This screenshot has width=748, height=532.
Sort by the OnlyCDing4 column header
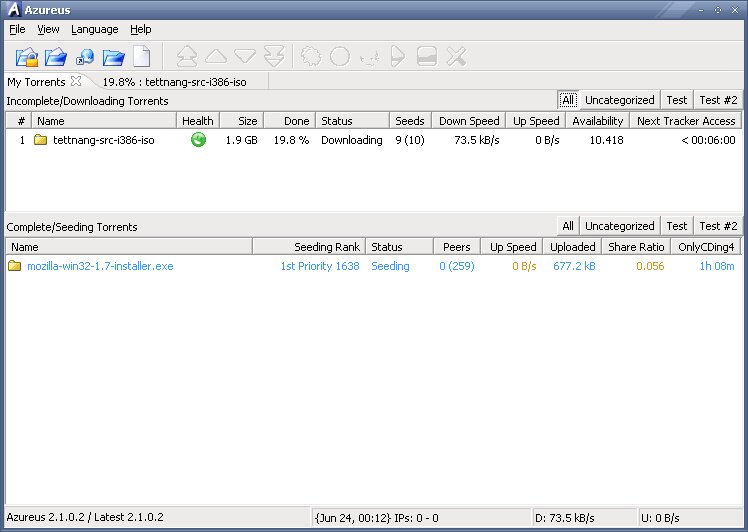(x=706, y=247)
